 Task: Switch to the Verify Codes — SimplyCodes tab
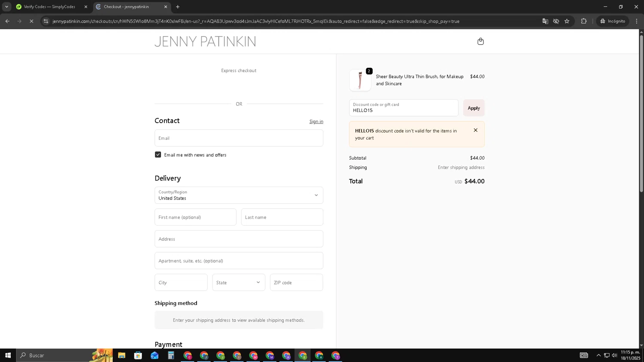click(49, 7)
